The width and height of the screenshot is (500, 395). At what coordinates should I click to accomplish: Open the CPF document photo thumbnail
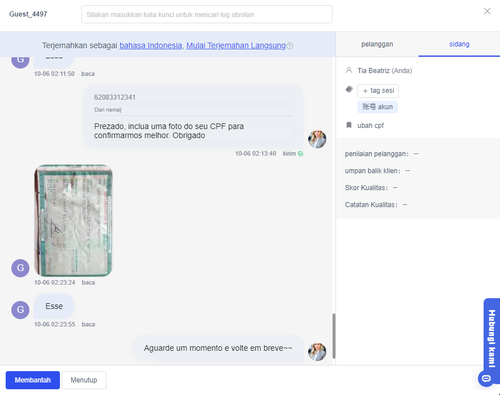(73, 220)
